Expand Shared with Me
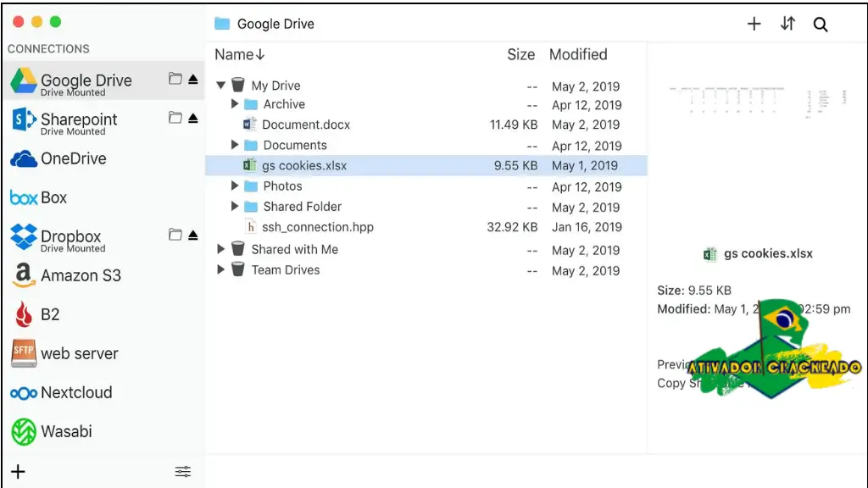The image size is (868, 488). pos(221,249)
